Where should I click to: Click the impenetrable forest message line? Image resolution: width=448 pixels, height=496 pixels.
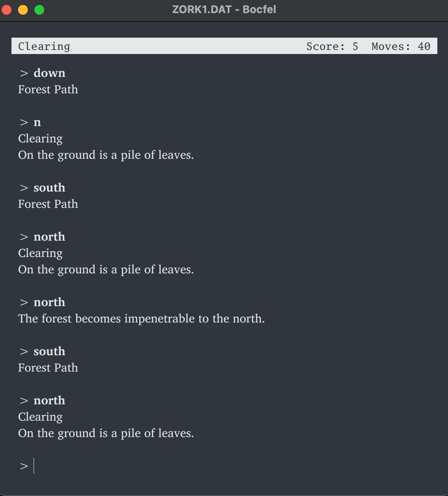(x=141, y=318)
